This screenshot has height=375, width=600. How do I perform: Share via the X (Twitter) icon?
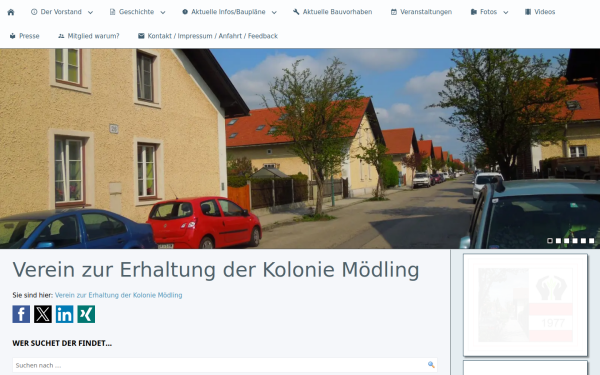43,314
